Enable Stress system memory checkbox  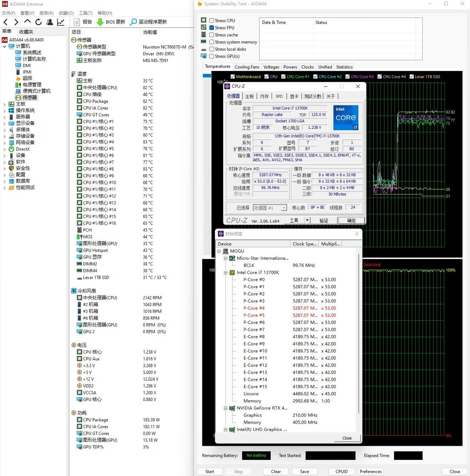pyautogui.click(x=212, y=42)
